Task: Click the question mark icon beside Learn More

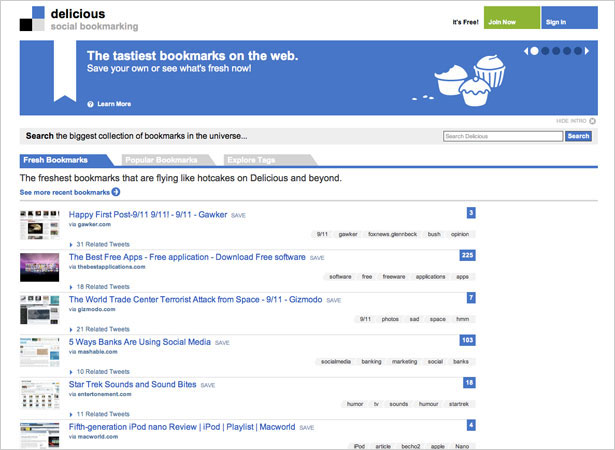Action: coord(91,104)
